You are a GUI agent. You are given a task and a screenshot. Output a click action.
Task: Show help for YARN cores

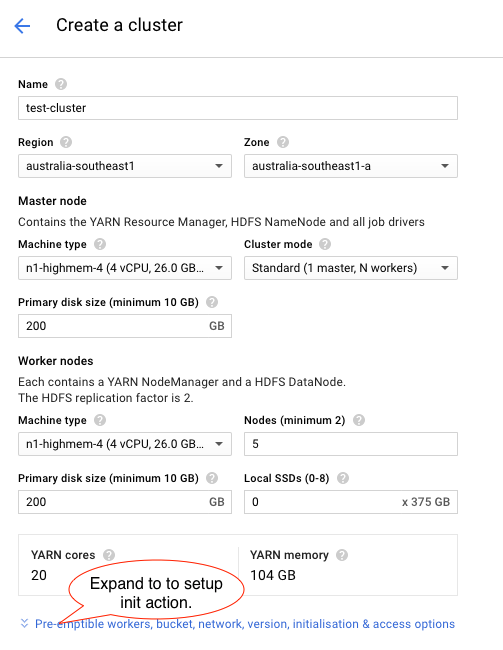[109, 555]
